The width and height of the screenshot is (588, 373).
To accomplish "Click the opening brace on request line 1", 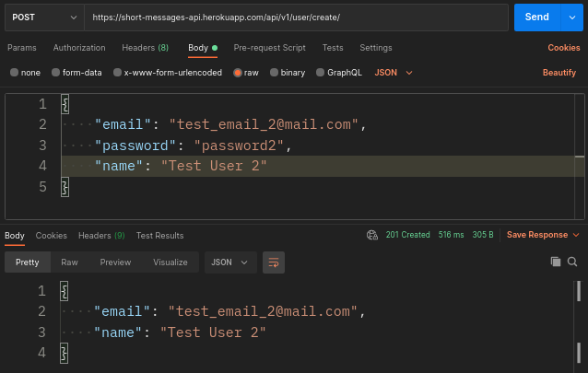I will point(65,104).
